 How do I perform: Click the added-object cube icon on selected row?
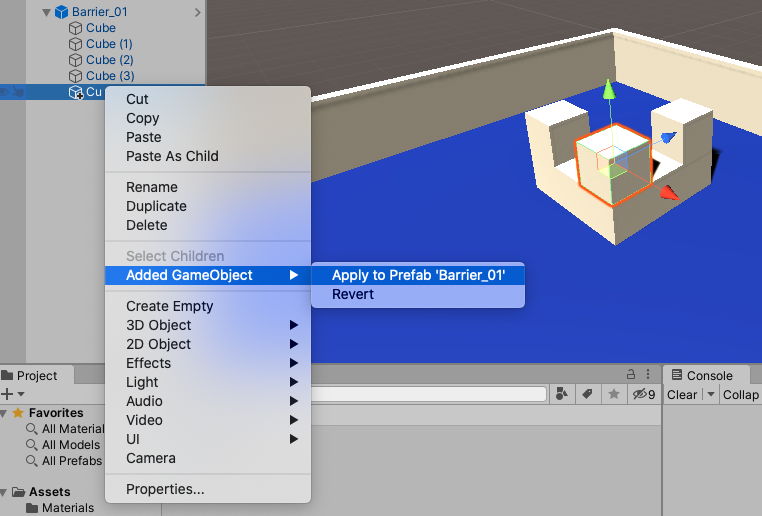(x=76, y=92)
